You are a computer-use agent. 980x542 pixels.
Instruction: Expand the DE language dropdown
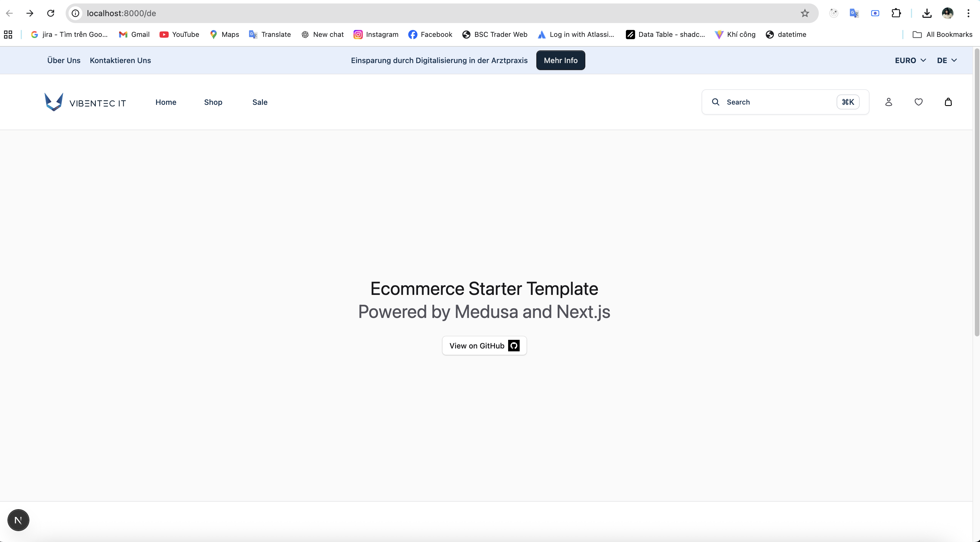coord(947,60)
